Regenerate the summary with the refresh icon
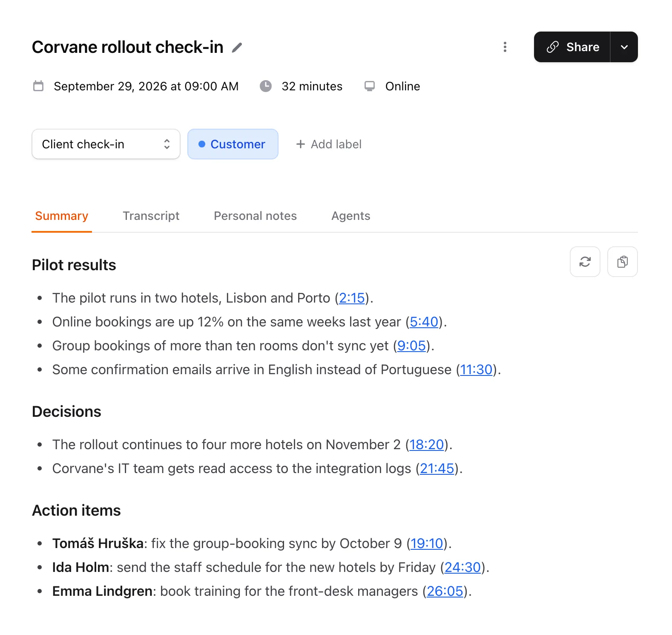The height and width of the screenshot is (635, 672). [585, 262]
